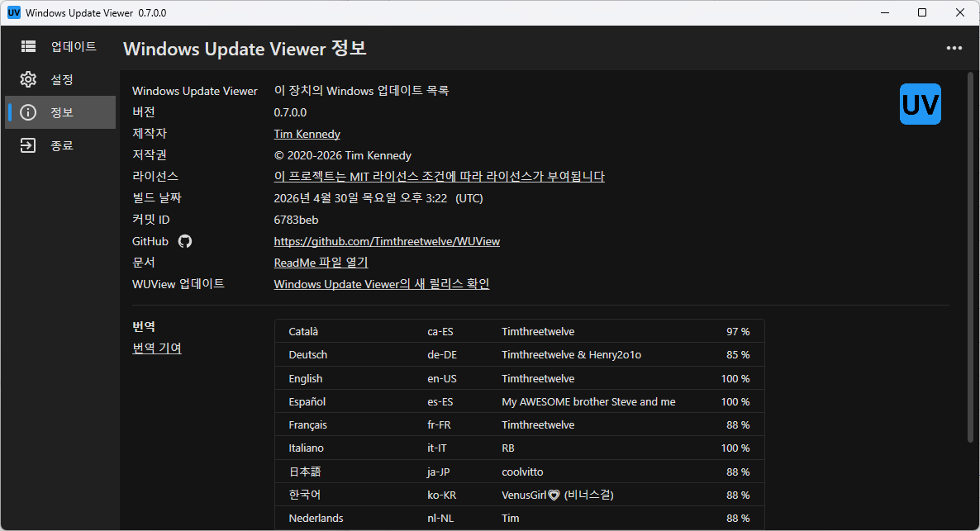Select the 한국어 language name
Image resolution: width=980 pixels, height=531 pixels.
[305, 495]
